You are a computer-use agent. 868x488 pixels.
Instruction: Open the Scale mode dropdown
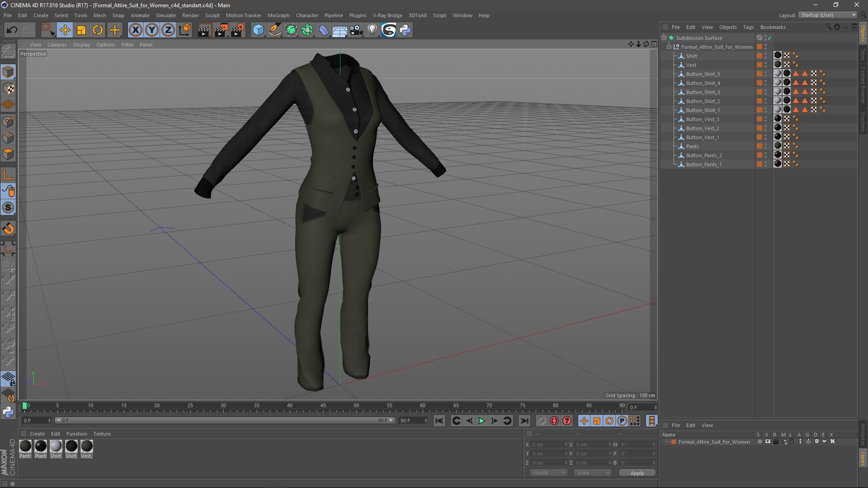593,473
